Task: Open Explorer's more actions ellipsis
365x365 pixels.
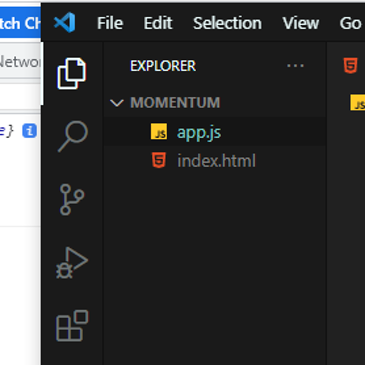Action: click(295, 66)
